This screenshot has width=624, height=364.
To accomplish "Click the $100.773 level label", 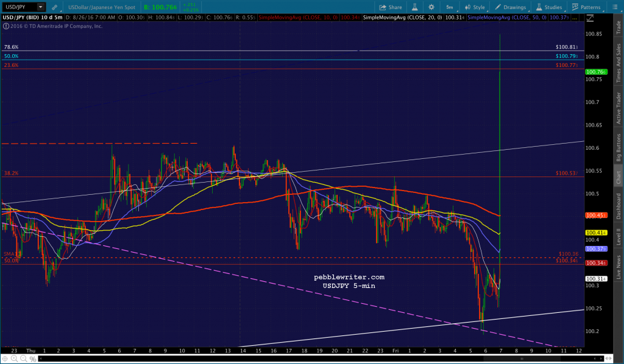I will click(x=567, y=65).
